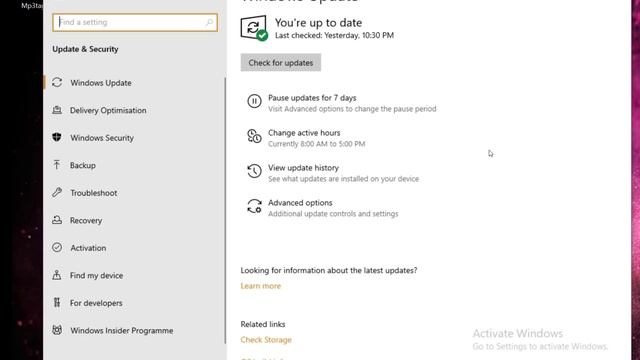The height and width of the screenshot is (360, 640).
Task: Open View update history
Action: tap(303, 168)
